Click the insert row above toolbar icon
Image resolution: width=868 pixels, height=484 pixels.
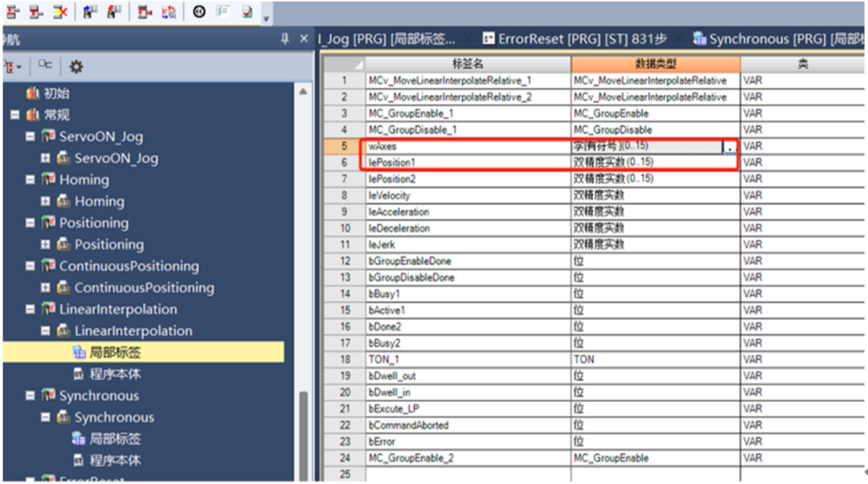pos(13,11)
